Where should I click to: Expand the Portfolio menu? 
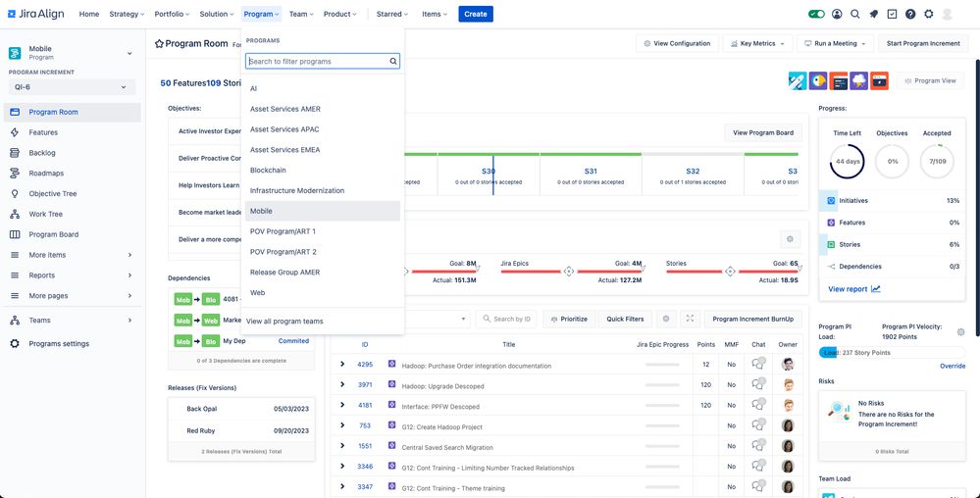(172, 14)
